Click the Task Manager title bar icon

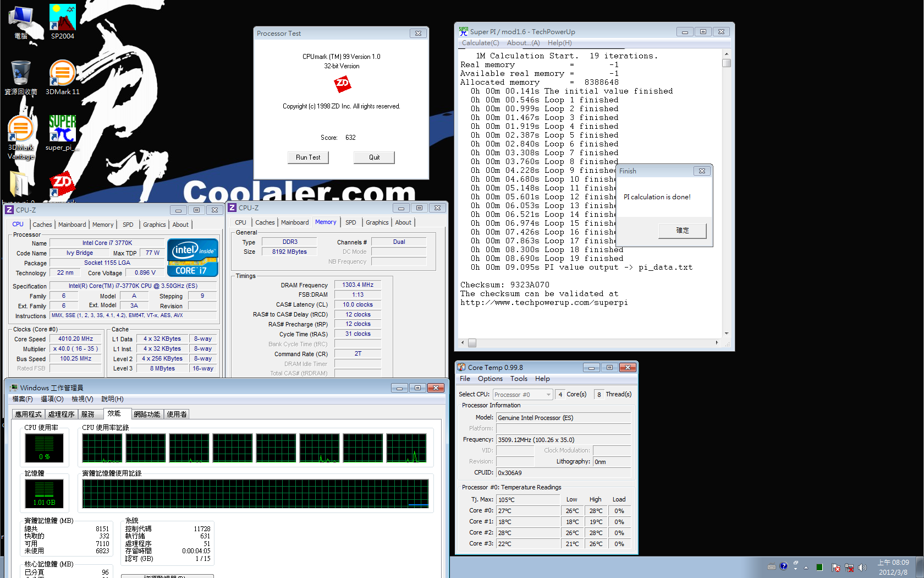click(x=14, y=388)
